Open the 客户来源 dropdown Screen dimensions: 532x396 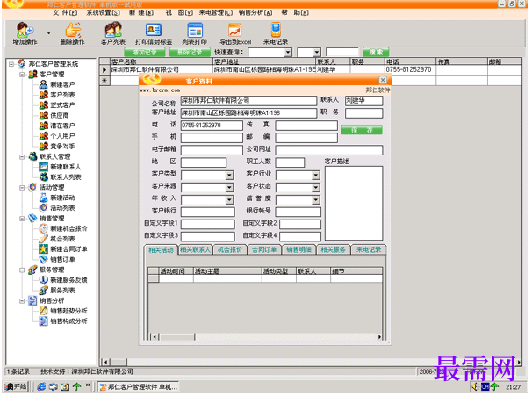[x=229, y=187]
